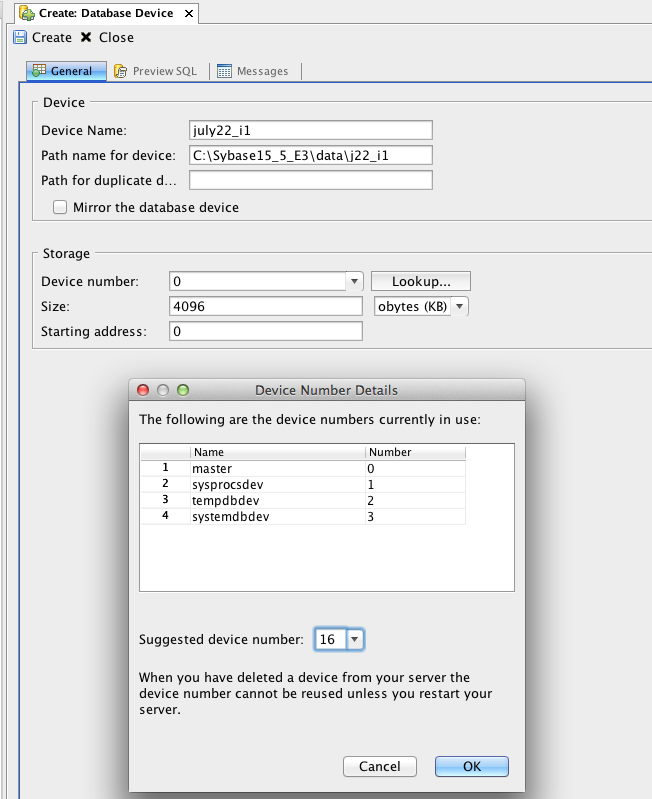
Task: Click the Starting address field
Action: [266, 331]
